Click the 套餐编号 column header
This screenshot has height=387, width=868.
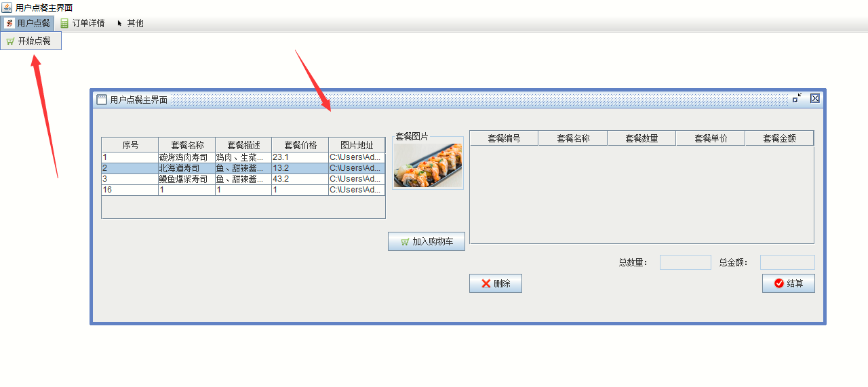[504, 138]
